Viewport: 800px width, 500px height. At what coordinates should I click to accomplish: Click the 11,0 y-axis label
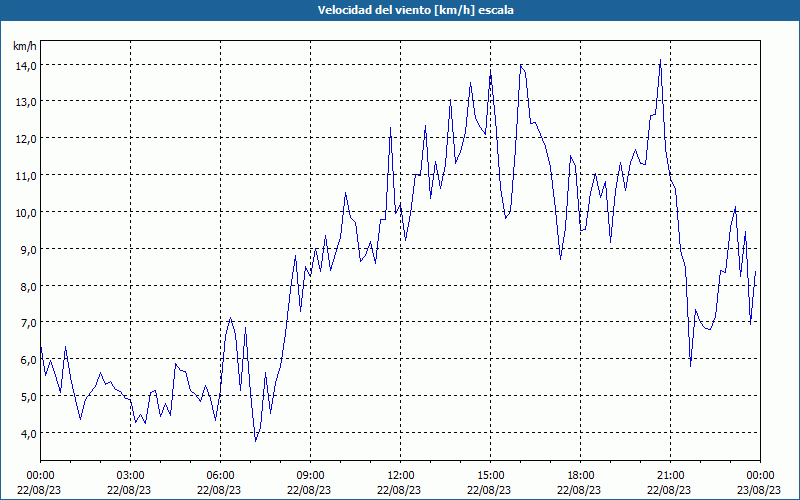click(26, 176)
